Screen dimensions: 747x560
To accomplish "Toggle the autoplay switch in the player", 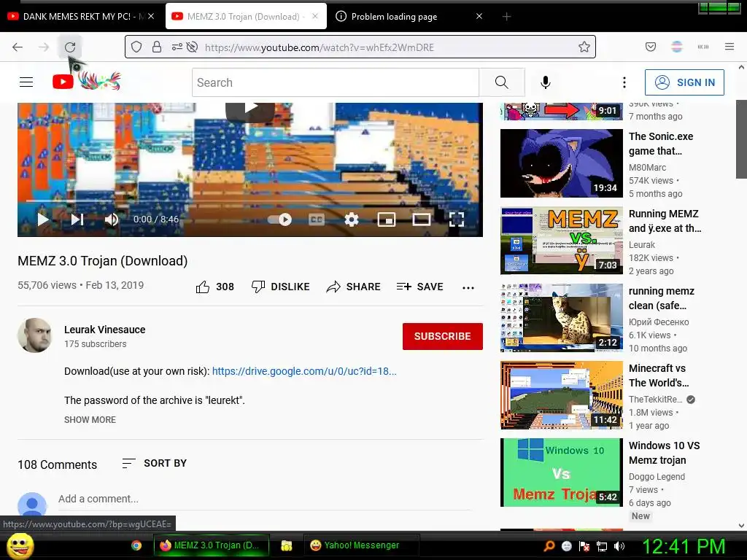I will pos(280,219).
